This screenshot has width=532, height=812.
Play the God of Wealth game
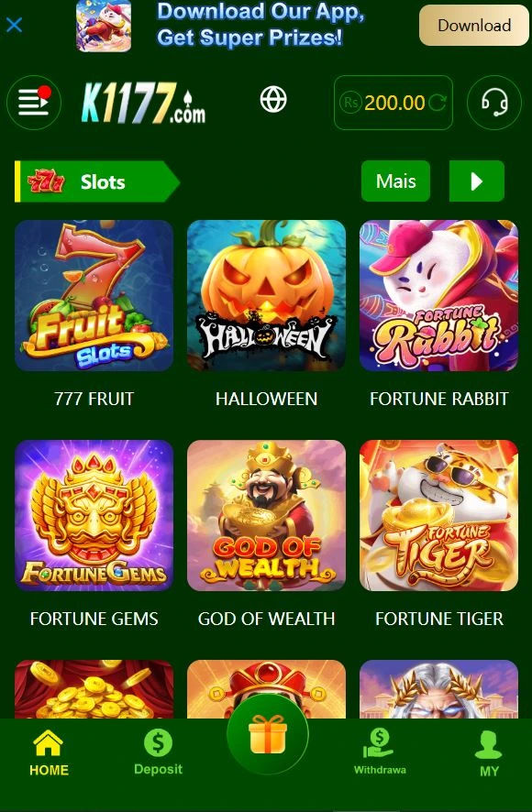point(267,516)
